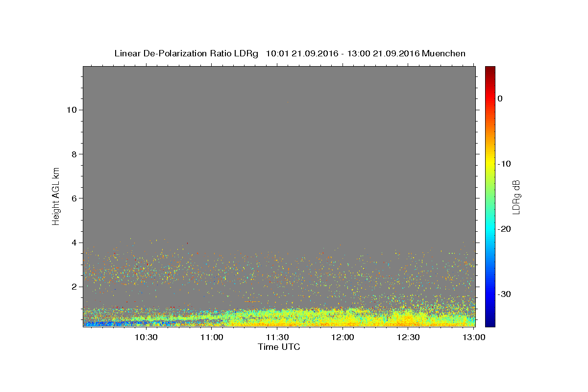The height and width of the screenshot is (392, 588).
Task: Click the start date '10:01 21.09.2016' in title
Action: coord(302,53)
